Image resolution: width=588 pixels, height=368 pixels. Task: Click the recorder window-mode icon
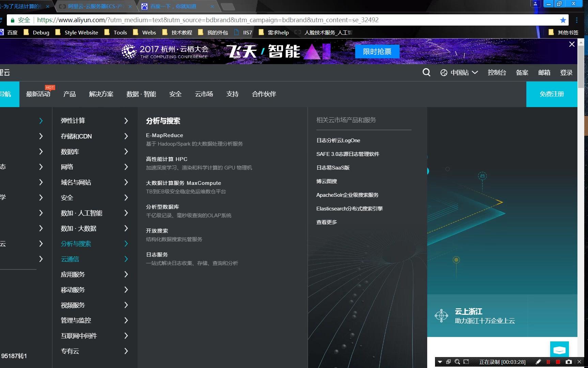click(448, 362)
